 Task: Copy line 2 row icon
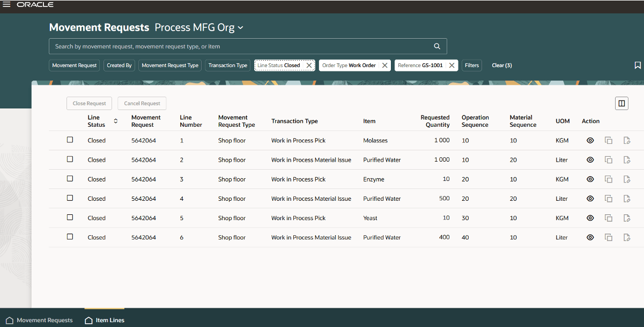coord(609,160)
